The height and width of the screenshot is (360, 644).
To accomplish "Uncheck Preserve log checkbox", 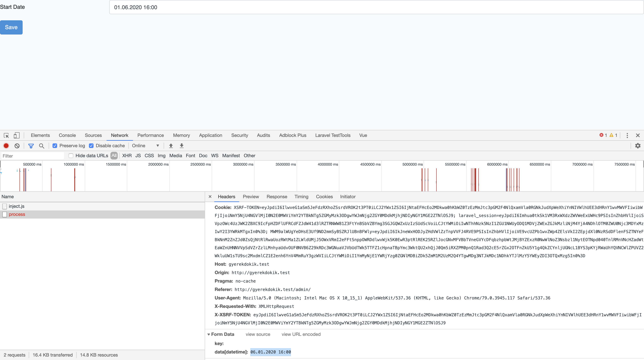I will pyautogui.click(x=55, y=146).
